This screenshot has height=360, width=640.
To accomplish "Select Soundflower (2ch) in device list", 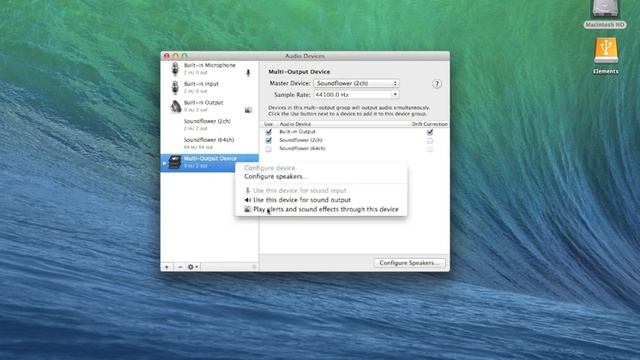I will pyautogui.click(x=210, y=124).
